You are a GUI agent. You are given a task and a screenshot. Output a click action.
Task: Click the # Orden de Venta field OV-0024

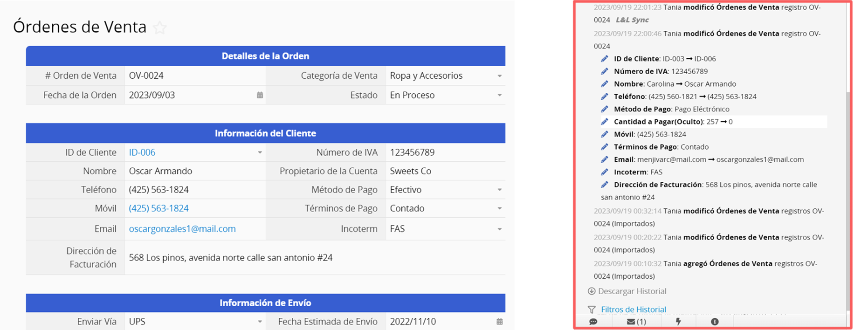click(x=195, y=76)
